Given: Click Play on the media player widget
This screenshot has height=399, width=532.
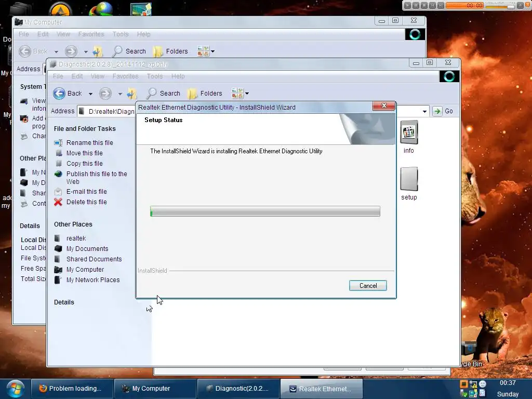Looking at the screenshot, I should coord(408,5).
